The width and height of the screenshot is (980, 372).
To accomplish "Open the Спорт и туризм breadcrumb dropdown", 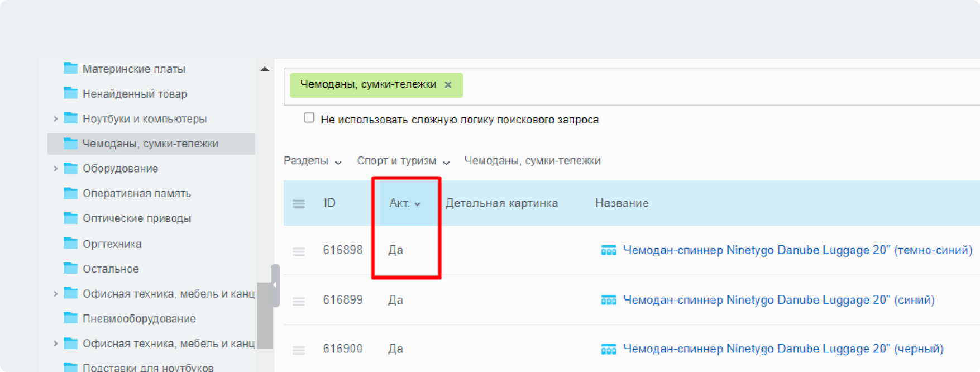I will (x=403, y=161).
